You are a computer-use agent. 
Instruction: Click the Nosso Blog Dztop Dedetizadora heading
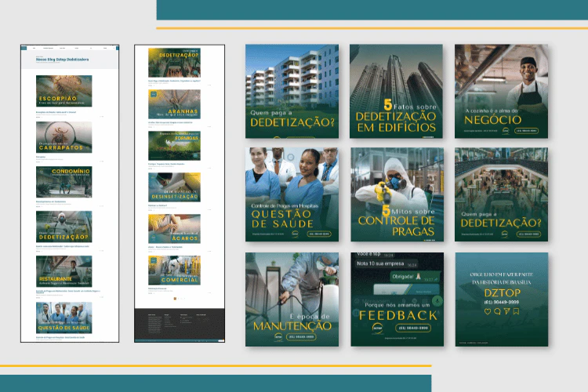62,59
